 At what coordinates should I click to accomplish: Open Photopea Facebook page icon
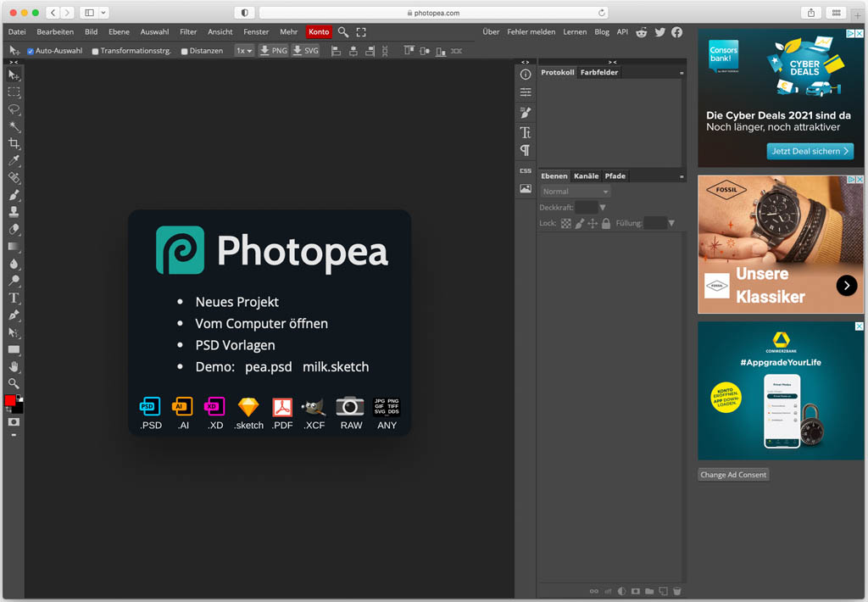tap(677, 32)
